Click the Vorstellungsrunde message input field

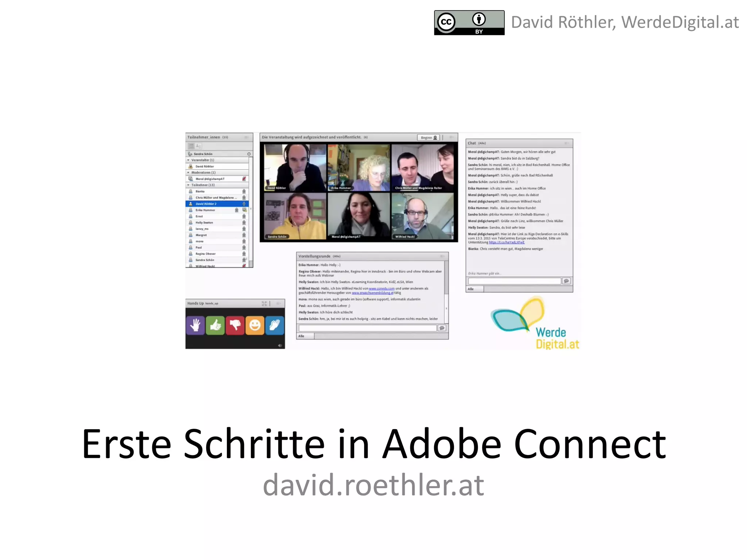coord(367,328)
